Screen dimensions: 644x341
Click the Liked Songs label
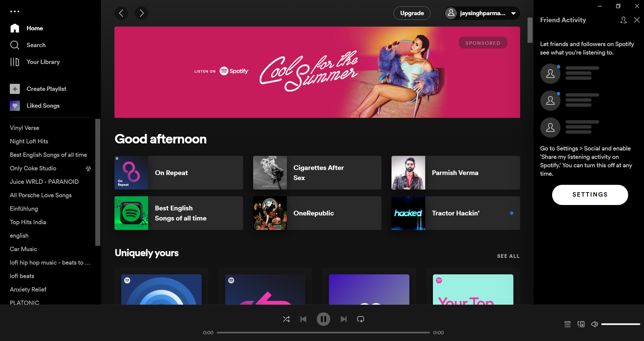point(43,106)
